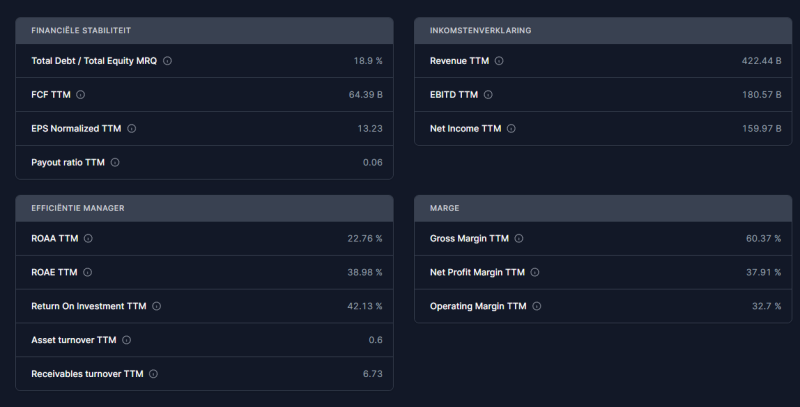This screenshot has height=407, width=800.
Task: Show info for Operating Margin TTM
Action: (537, 306)
